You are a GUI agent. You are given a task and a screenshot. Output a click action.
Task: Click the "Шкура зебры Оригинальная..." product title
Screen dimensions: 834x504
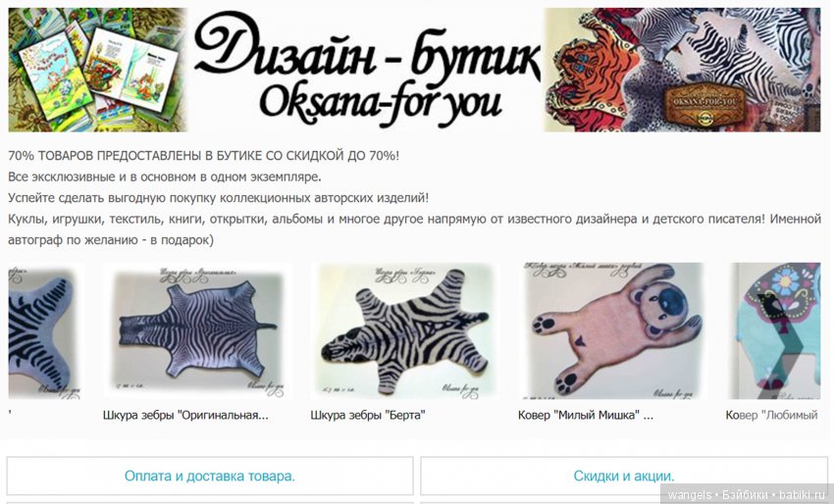click(185, 415)
